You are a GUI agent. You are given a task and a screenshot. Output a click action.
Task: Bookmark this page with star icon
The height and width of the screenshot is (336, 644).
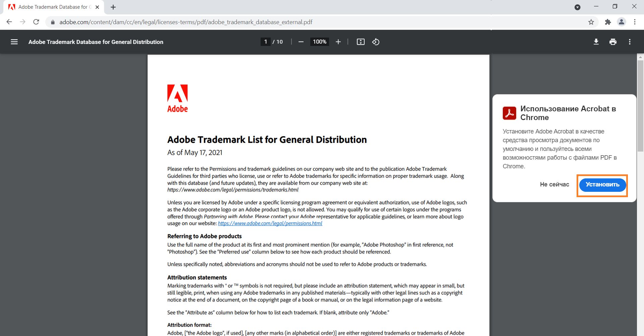(x=591, y=22)
